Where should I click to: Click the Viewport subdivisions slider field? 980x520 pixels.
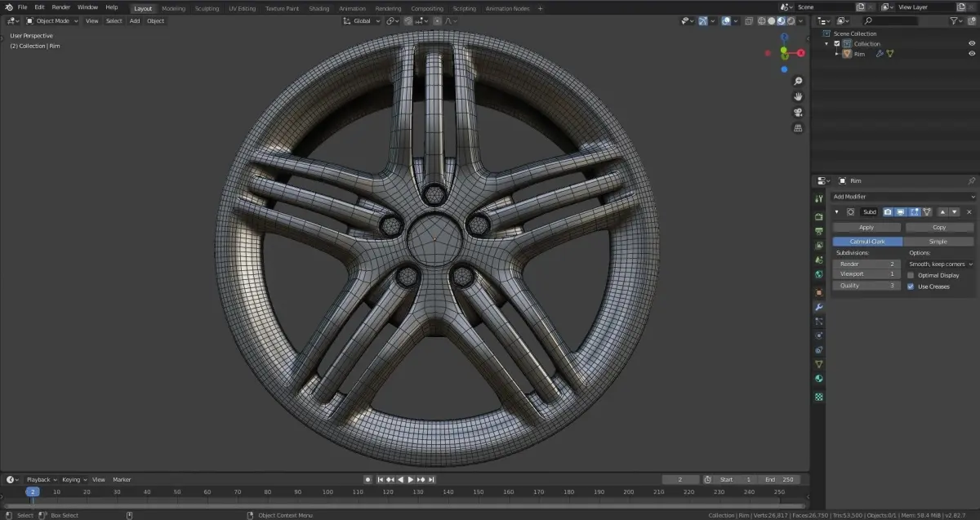866,274
